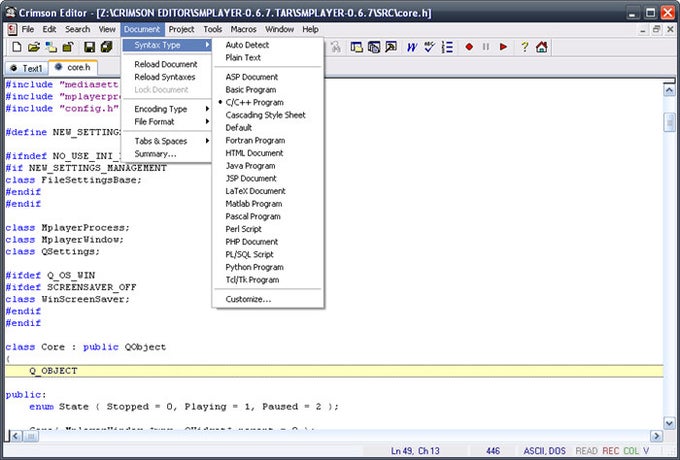The width and height of the screenshot is (680, 460).
Task: Open the Summary... dialog entry
Action: tap(167, 154)
